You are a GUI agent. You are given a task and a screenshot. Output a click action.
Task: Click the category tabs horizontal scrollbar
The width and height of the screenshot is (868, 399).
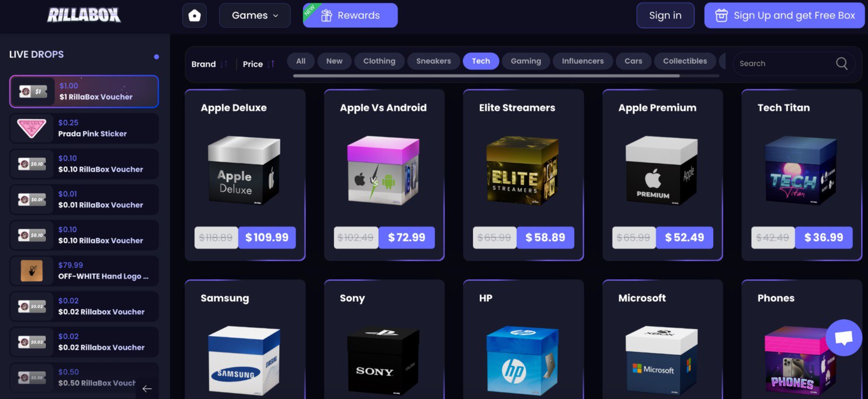[x=486, y=76]
